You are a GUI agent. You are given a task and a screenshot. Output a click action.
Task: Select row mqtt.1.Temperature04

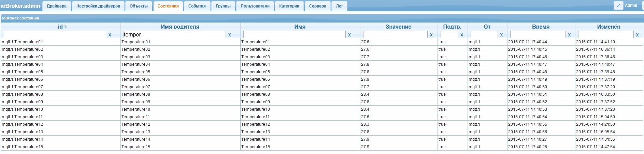pos(322,64)
